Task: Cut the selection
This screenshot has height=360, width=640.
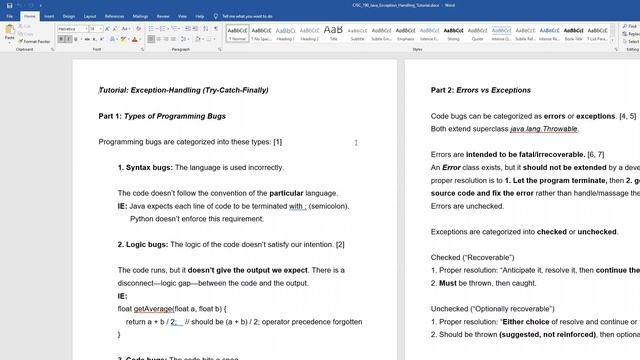Action: coord(25,26)
